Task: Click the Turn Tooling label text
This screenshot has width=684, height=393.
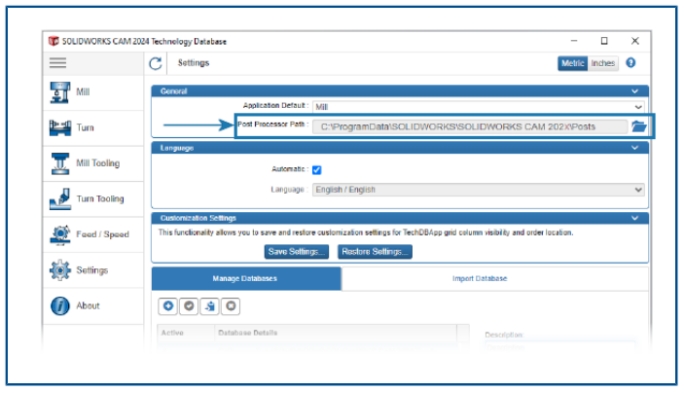Action: tap(100, 199)
